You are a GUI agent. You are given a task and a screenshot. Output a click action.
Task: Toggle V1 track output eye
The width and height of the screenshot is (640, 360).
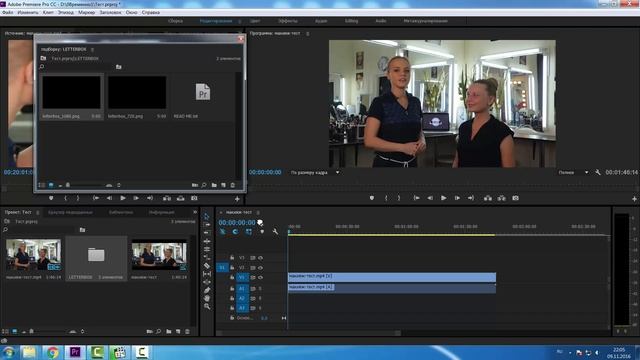[260, 278]
